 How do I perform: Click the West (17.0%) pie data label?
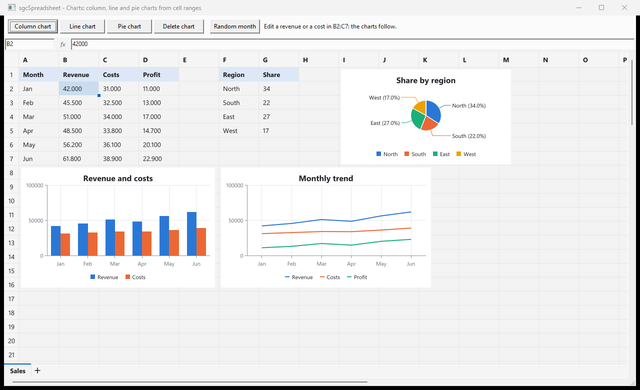pos(384,98)
